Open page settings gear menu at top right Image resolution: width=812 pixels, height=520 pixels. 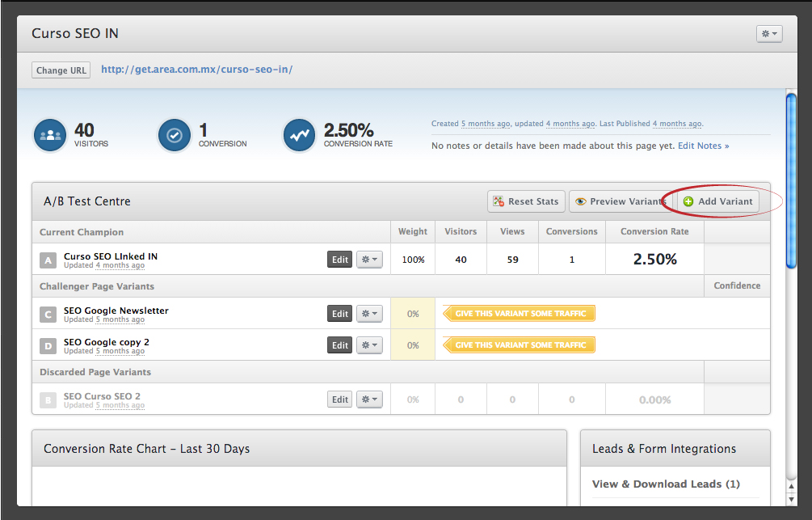tap(768, 34)
